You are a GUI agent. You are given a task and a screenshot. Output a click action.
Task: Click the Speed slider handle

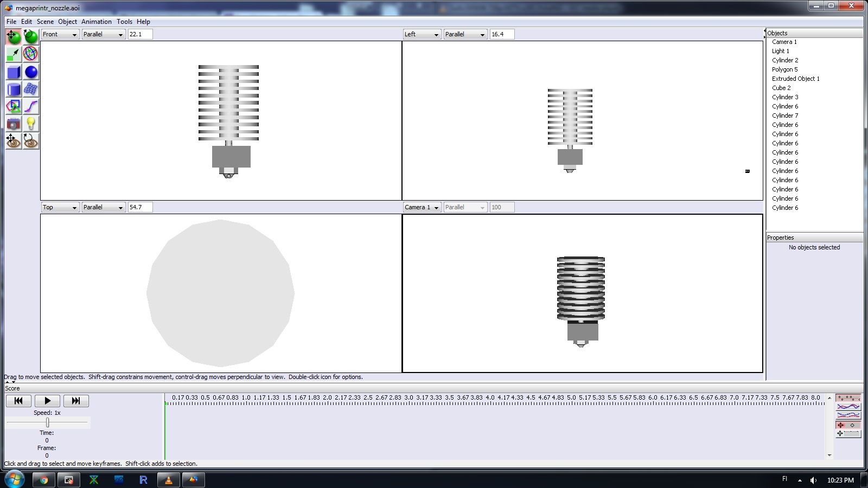[x=48, y=422]
